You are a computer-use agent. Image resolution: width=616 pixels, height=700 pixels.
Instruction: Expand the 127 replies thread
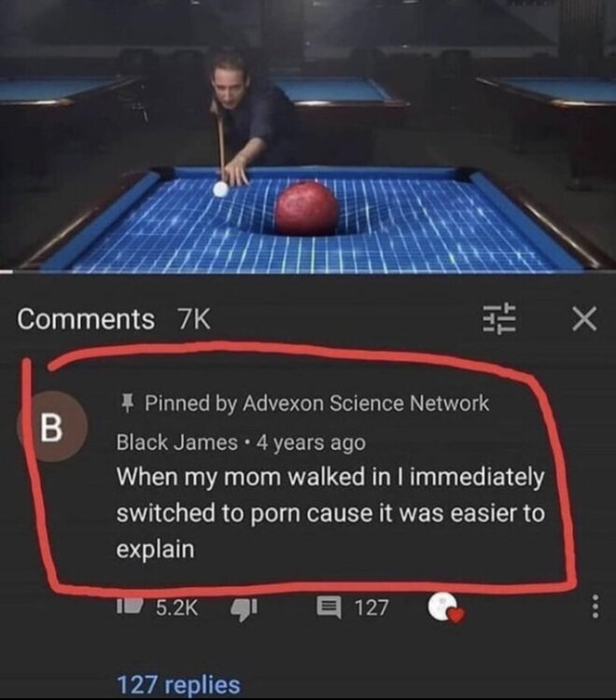pyautogui.click(x=178, y=685)
